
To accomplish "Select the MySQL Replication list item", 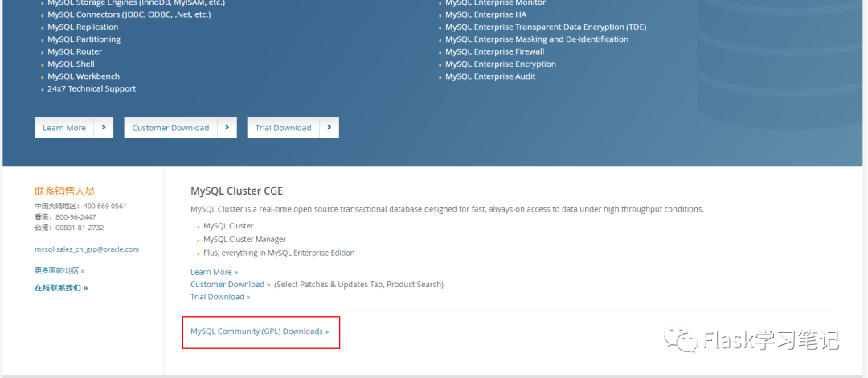I will 83,27.
